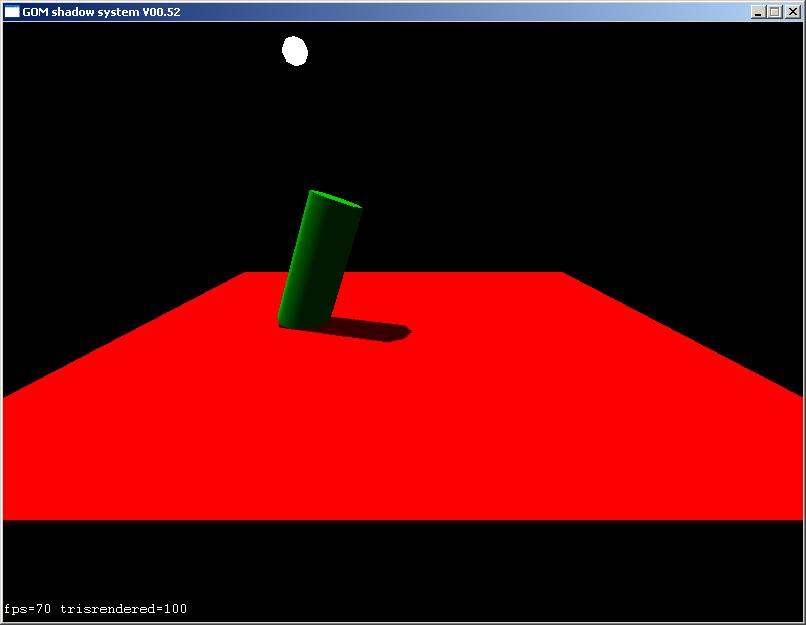Click the 'GOM shadow system V00.52' title text
This screenshot has height=625, width=806.
pyautogui.click(x=101, y=12)
